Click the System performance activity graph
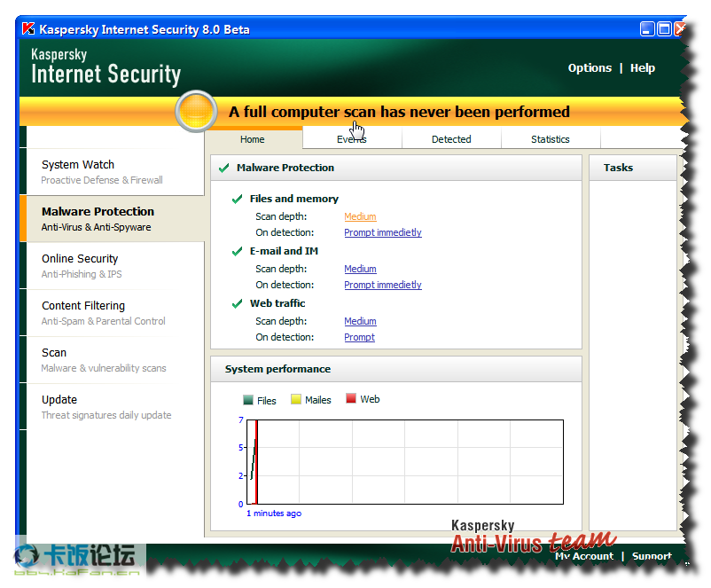711x588 pixels. (x=405, y=462)
